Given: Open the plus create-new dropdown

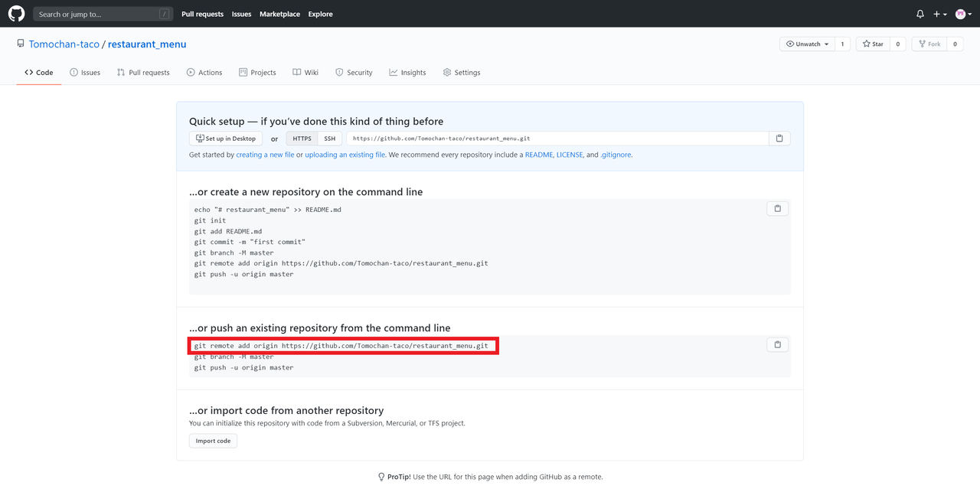Looking at the screenshot, I should (x=940, y=14).
